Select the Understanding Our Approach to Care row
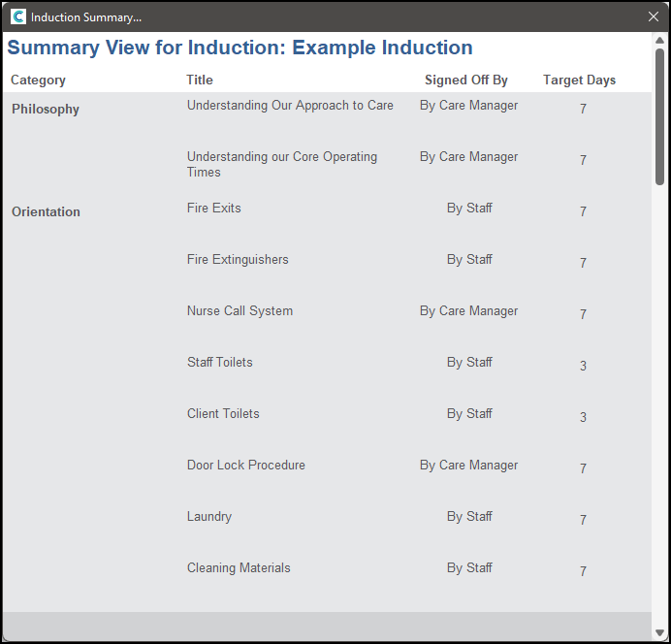The image size is (671, 644). tap(290, 106)
